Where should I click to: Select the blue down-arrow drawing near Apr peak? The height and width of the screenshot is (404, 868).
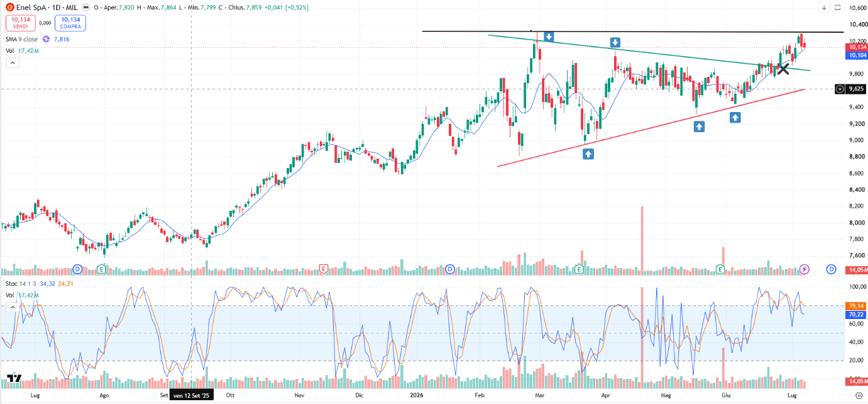(x=615, y=43)
